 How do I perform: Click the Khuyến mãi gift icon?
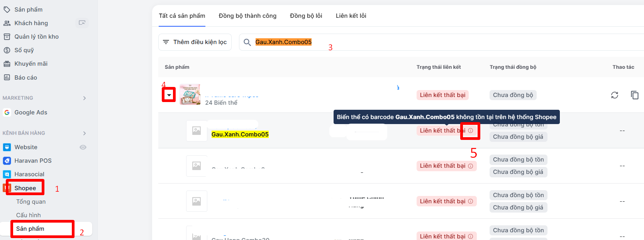[x=7, y=64]
